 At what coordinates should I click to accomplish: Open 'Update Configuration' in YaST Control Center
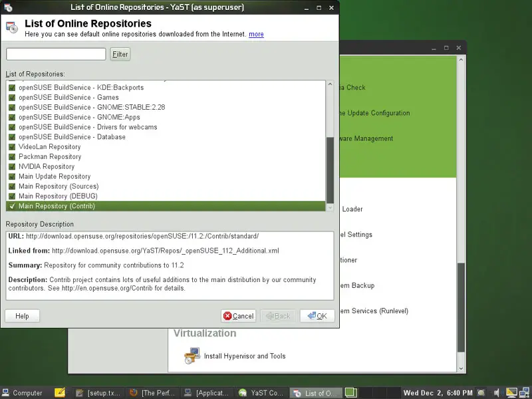374,113
